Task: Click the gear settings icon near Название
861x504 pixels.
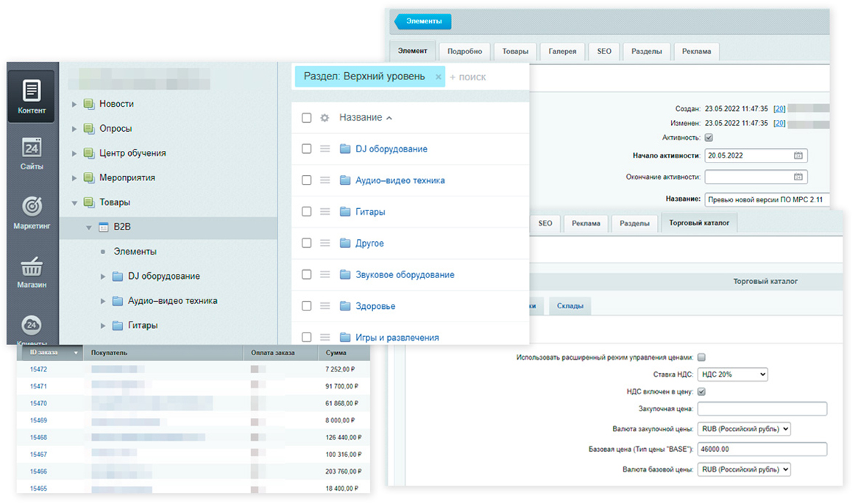Action: point(325,118)
